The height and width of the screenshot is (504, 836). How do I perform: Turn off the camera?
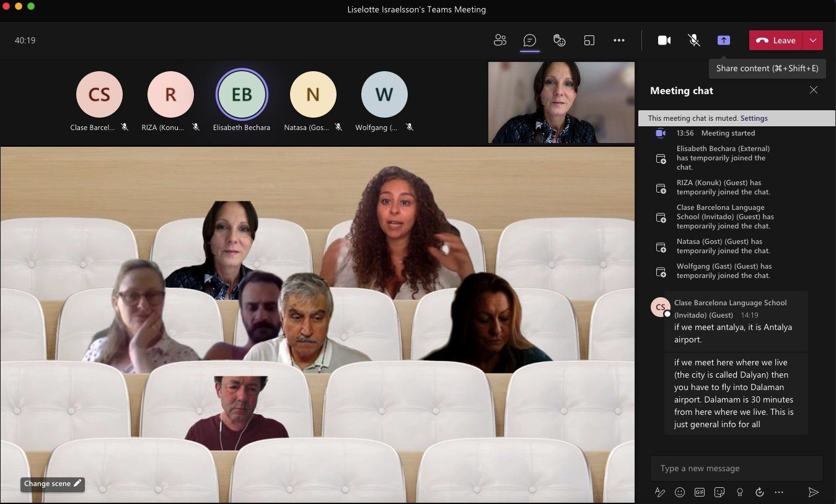pos(664,40)
